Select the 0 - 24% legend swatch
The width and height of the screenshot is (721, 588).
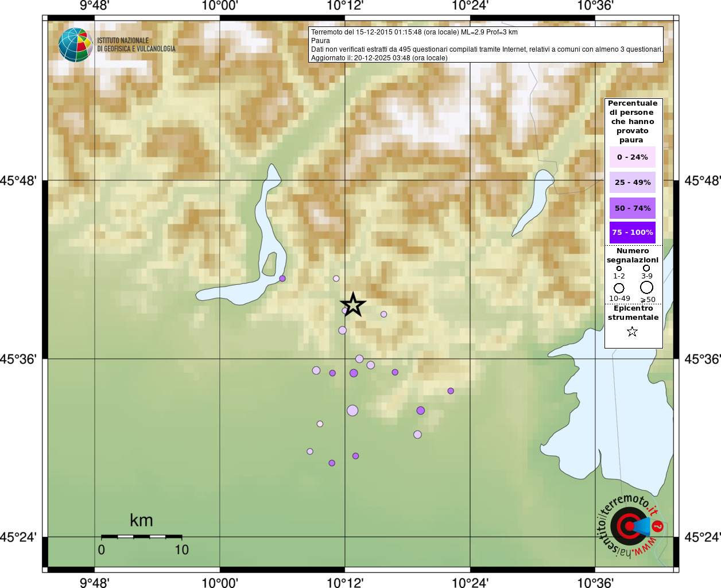coord(633,157)
